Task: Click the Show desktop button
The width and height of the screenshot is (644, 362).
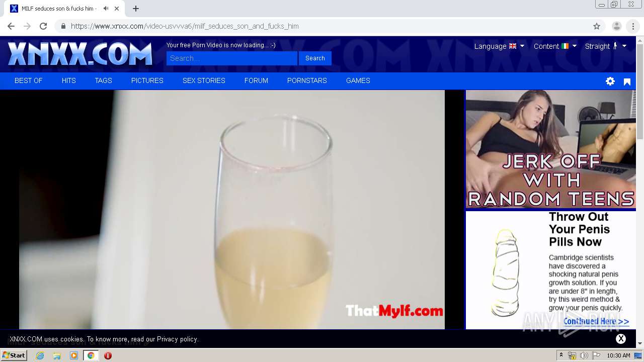Action: 638,355
